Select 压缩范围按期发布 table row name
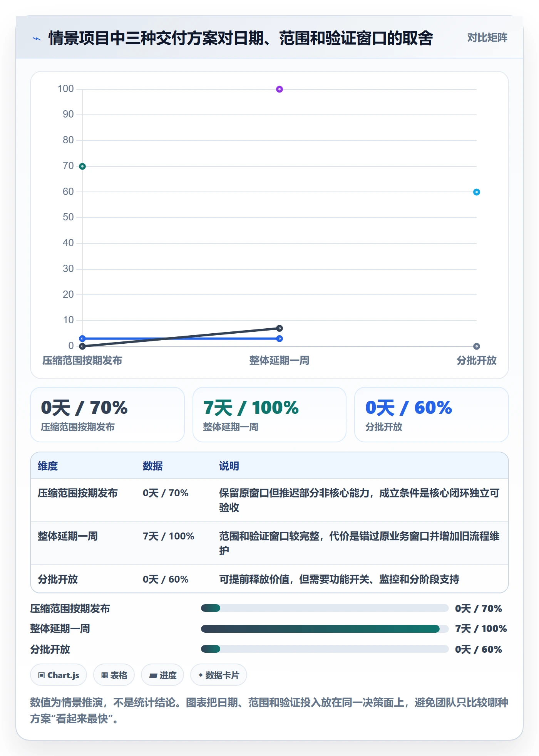This screenshot has height=756, width=539. pos(78,493)
